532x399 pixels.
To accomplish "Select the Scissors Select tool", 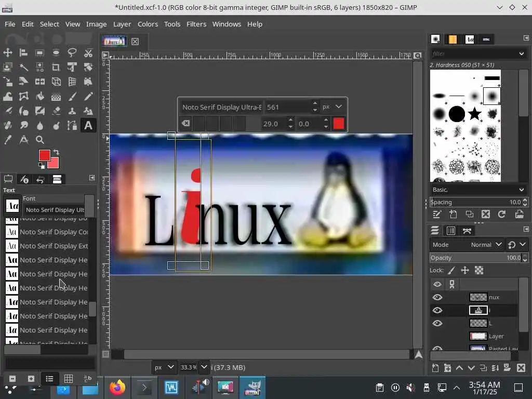I will coord(88,52).
